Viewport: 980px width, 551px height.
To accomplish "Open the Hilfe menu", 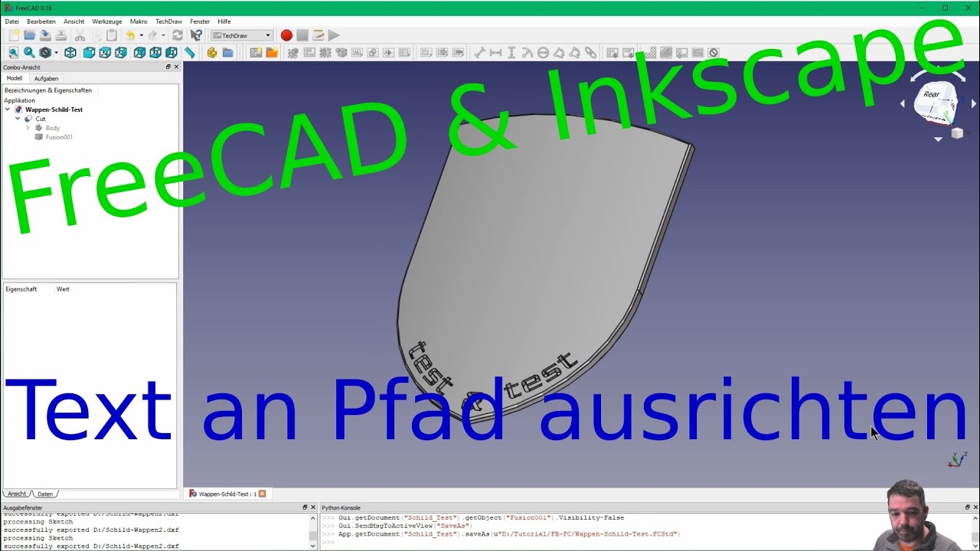I will tap(224, 21).
